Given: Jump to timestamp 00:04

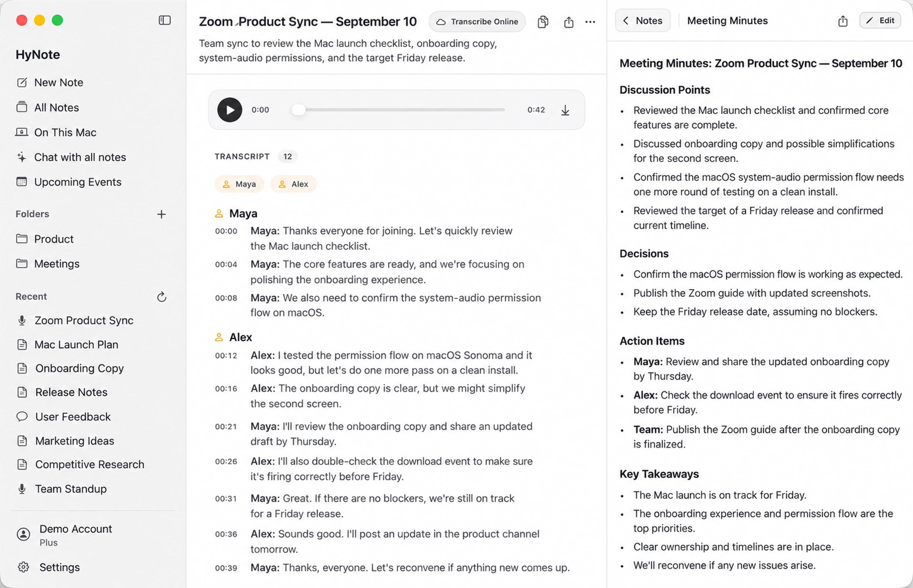Looking at the screenshot, I should pos(226,265).
